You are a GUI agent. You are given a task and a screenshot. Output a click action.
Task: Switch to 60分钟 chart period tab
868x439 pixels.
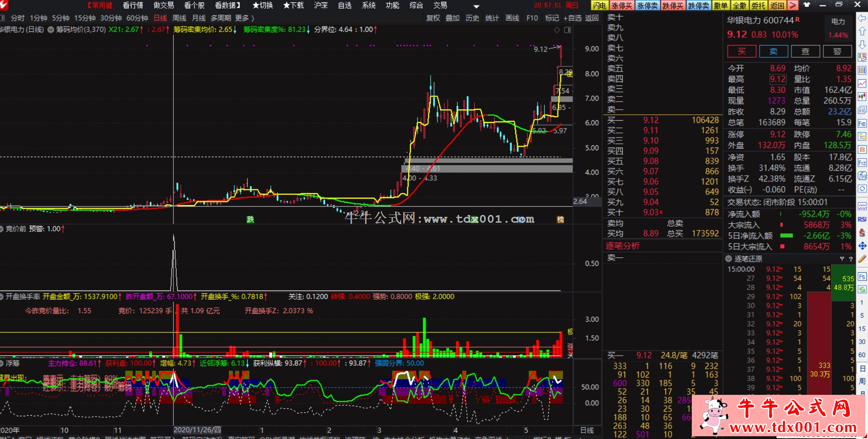[137, 18]
